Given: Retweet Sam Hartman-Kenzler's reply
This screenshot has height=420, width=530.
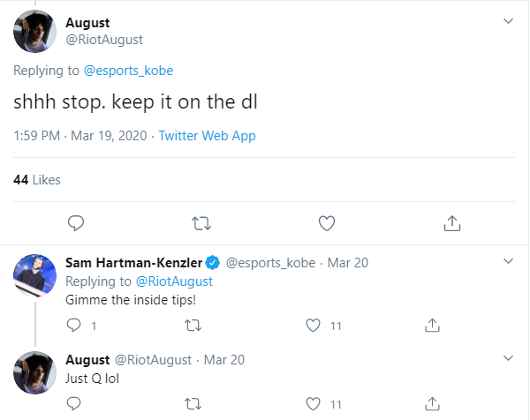Looking at the screenshot, I should pos(193,326).
